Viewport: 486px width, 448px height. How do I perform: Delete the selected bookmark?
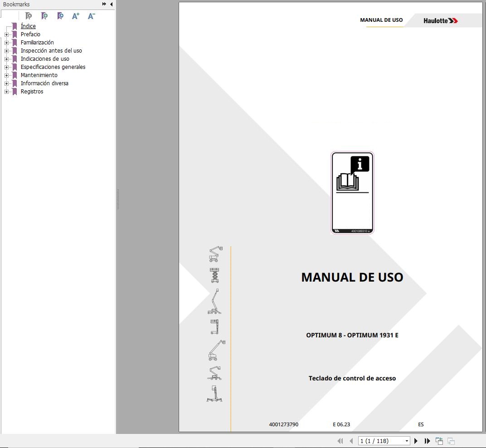tap(28, 16)
